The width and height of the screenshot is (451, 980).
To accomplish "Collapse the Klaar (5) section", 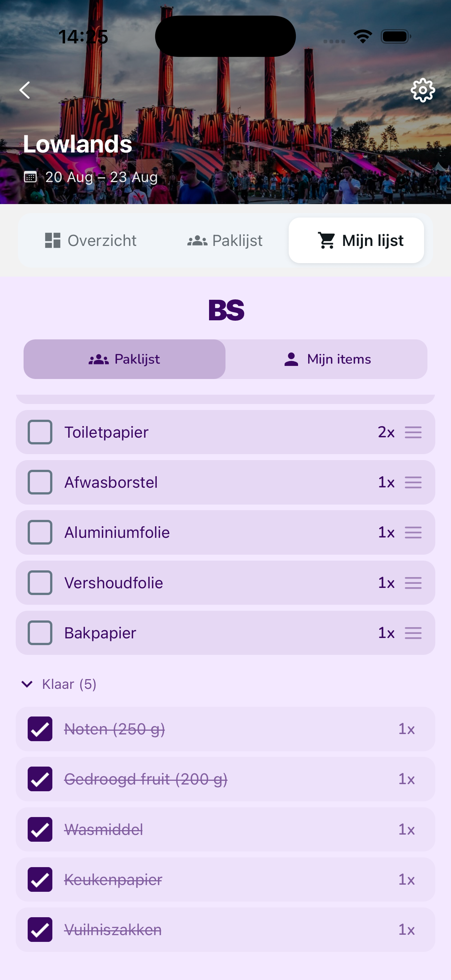I will pos(27,684).
